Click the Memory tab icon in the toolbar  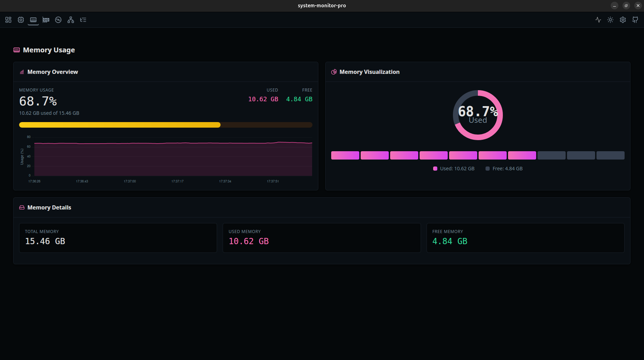(x=33, y=20)
